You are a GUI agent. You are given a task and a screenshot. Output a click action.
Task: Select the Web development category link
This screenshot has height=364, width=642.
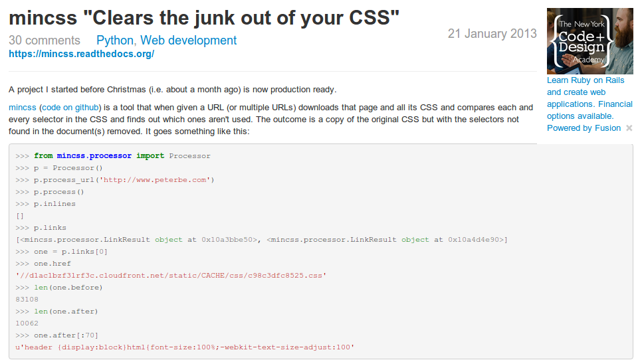point(188,40)
